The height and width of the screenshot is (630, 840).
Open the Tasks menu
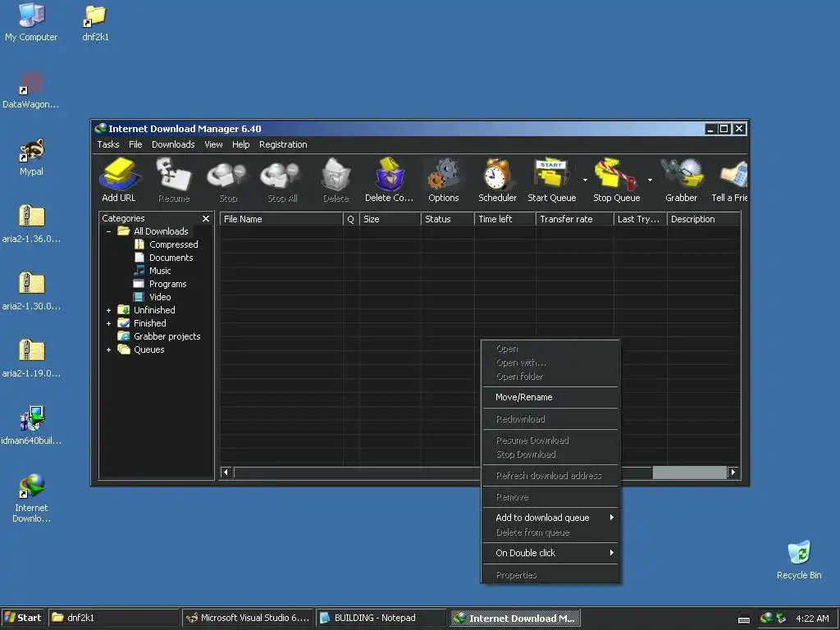tap(108, 144)
